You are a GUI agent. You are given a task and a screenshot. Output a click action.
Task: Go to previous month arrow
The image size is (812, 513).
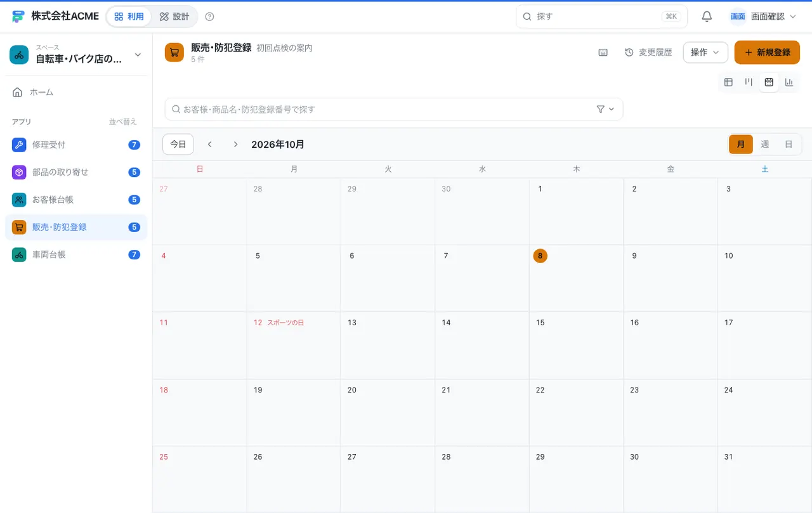point(210,145)
